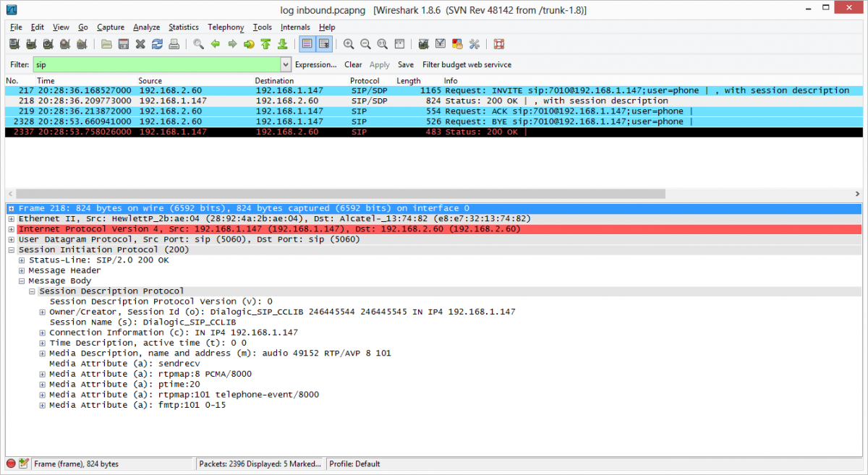Expand Owner/Creator, Session Id node
Viewport: 868px width, 475px height.
43,312
